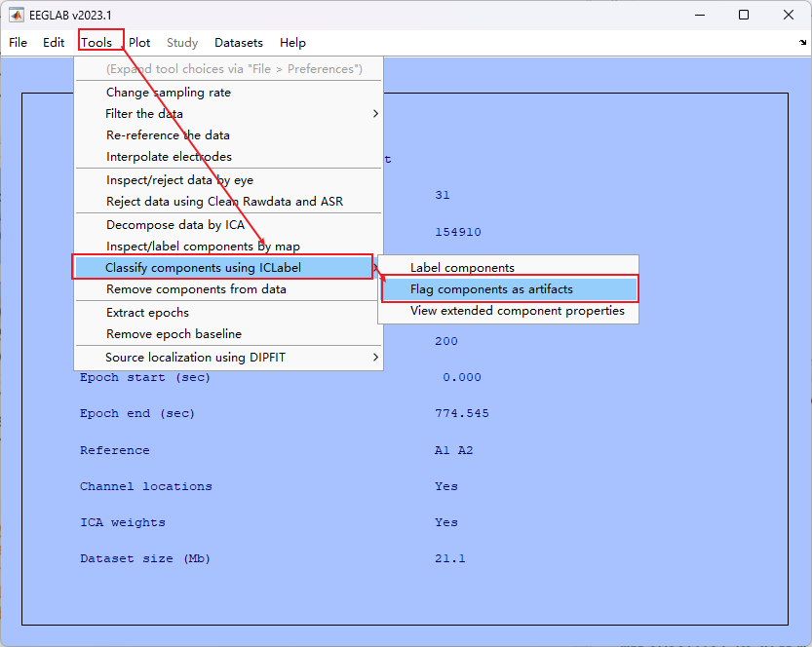Click the Reference value A1 A2

[x=453, y=450]
